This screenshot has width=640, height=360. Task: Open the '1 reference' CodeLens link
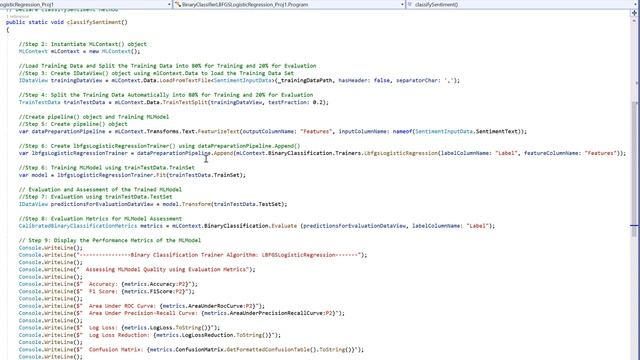click(x=18, y=16)
